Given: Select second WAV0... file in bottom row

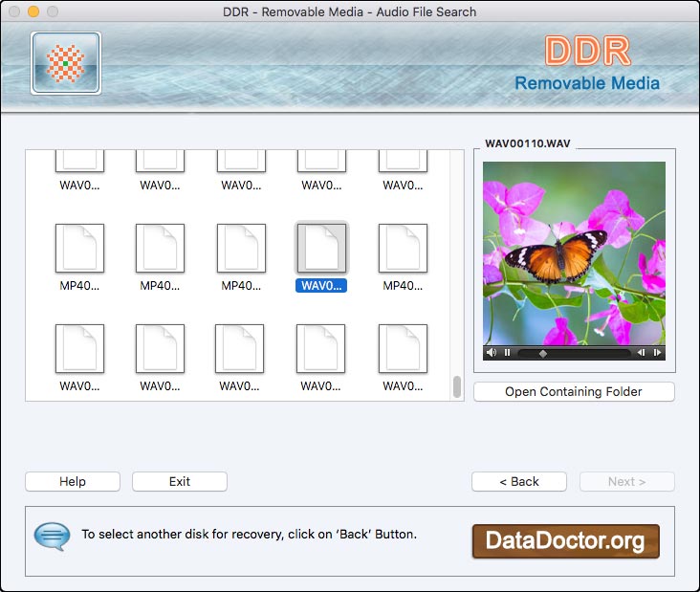Looking at the screenshot, I should pos(160,349).
